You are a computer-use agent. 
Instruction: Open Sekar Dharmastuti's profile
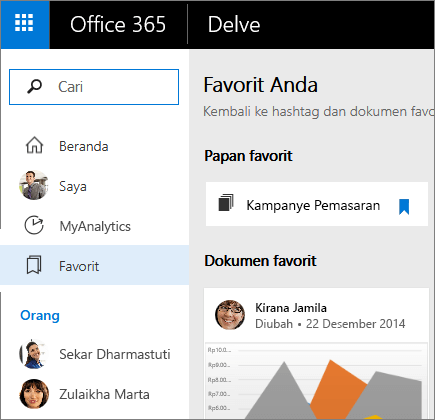tap(115, 354)
